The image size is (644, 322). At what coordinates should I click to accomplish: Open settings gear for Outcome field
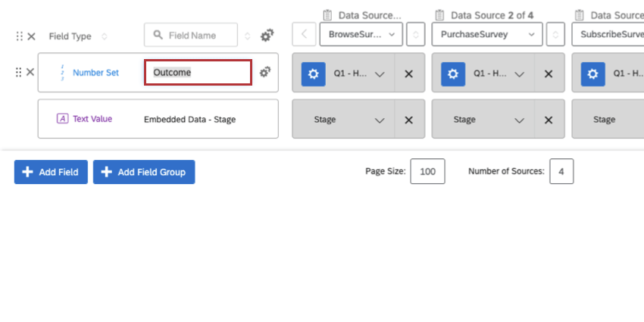(265, 72)
